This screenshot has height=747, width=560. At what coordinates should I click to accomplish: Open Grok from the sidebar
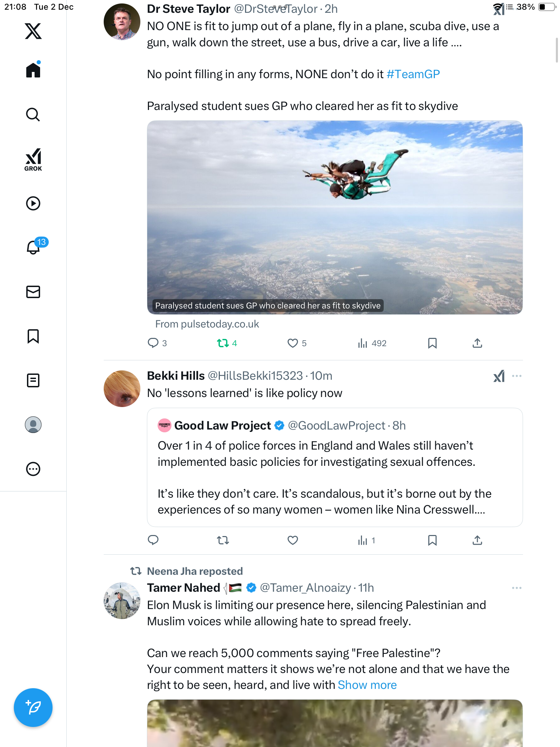coord(33,159)
